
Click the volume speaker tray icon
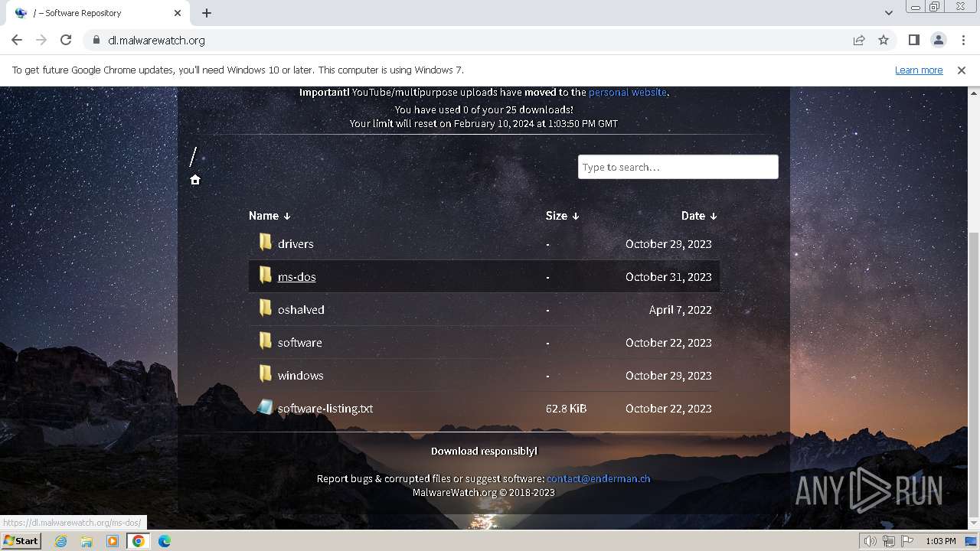click(871, 541)
